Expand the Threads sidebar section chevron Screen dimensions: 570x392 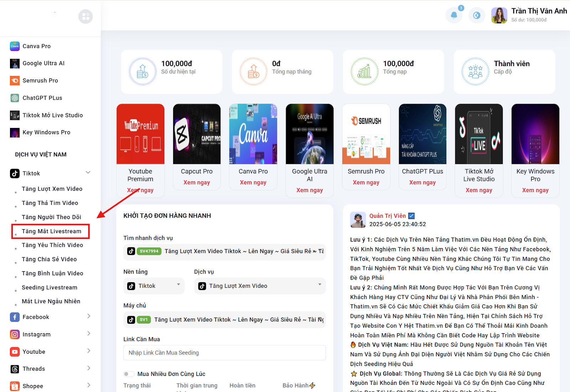89,368
